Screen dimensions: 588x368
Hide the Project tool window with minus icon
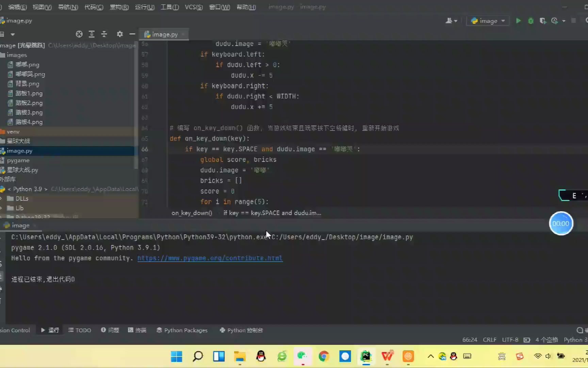coord(132,34)
